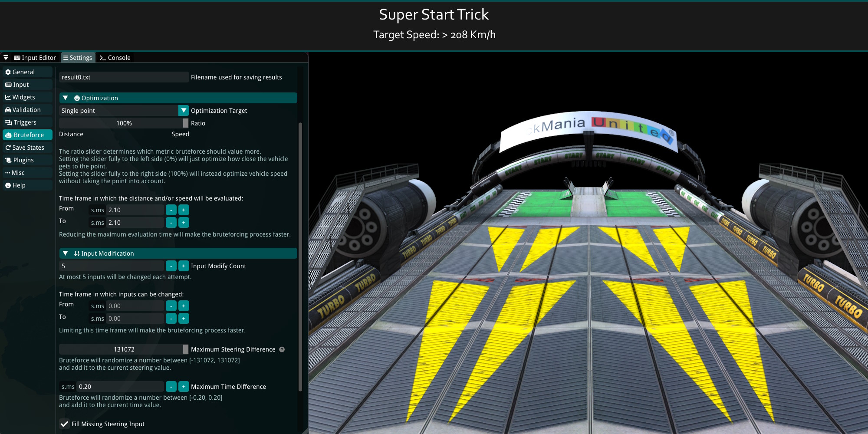The height and width of the screenshot is (434, 868).
Task: Adjust the Maximum Steering Difference slider
Action: [124, 349]
